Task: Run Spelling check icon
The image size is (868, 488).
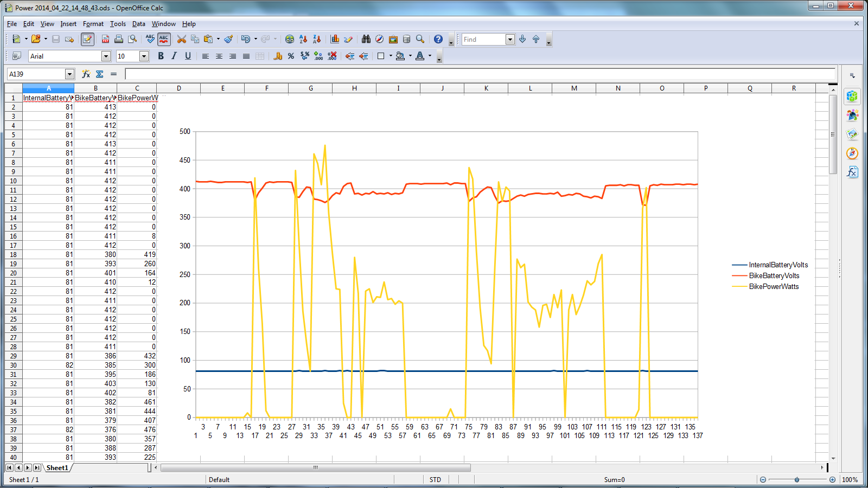Action: click(150, 39)
